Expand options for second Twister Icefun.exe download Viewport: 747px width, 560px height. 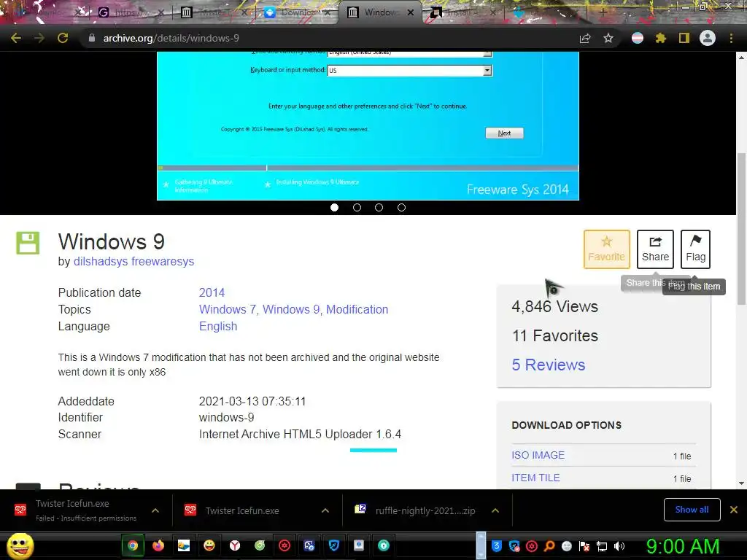(325, 510)
